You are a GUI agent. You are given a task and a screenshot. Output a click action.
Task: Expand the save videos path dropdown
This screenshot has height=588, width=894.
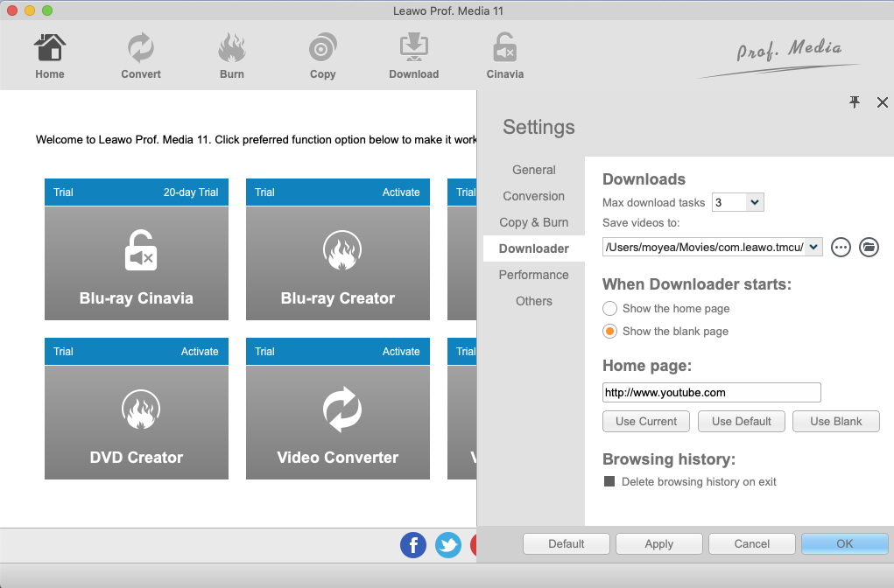[x=813, y=248]
